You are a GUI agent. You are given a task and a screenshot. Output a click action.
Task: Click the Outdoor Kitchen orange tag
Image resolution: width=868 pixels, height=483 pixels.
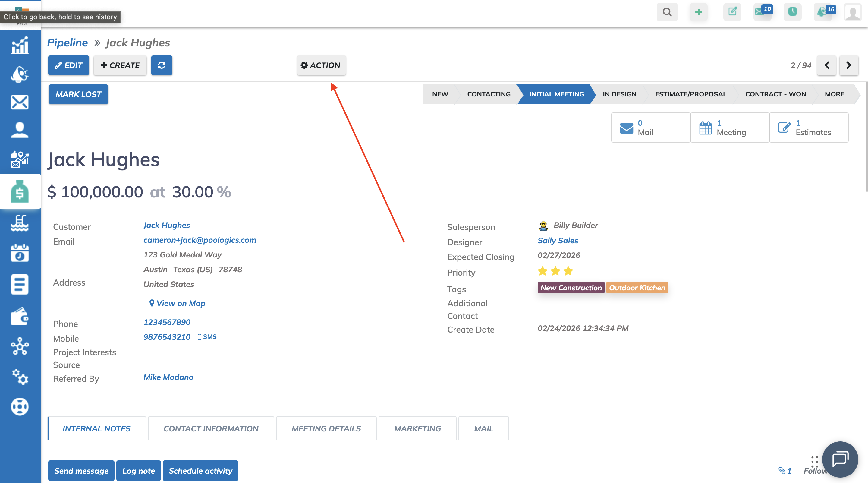tap(637, 288)
